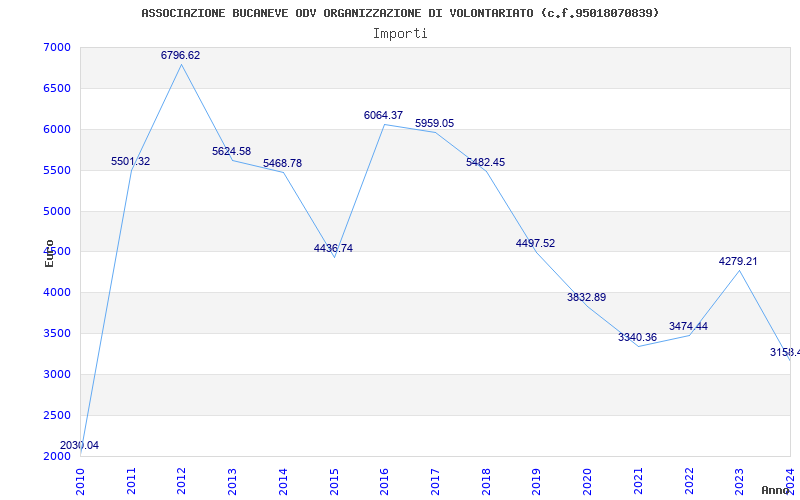The height and width of the screenshot is (500, 800).
Task: Select data label 3832.89
Action: pos(586,297)
